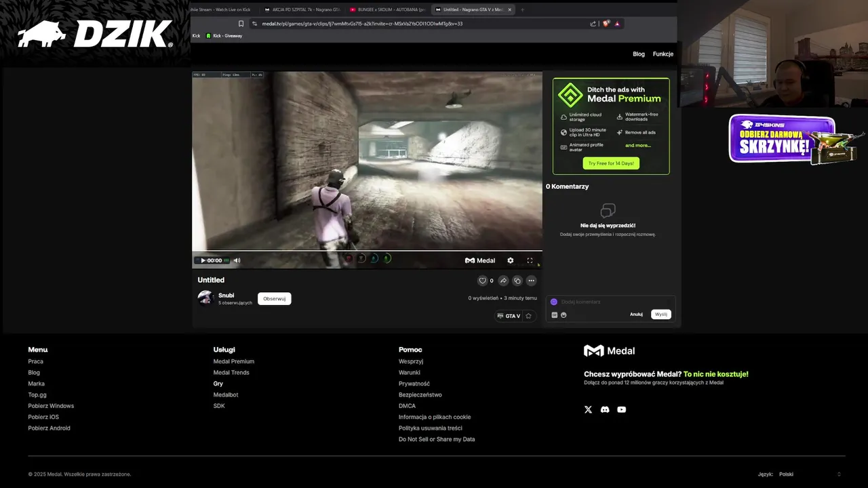Open the GIF picker in comment box
Screen dimensions: 868x488
[x=554, y=314]
